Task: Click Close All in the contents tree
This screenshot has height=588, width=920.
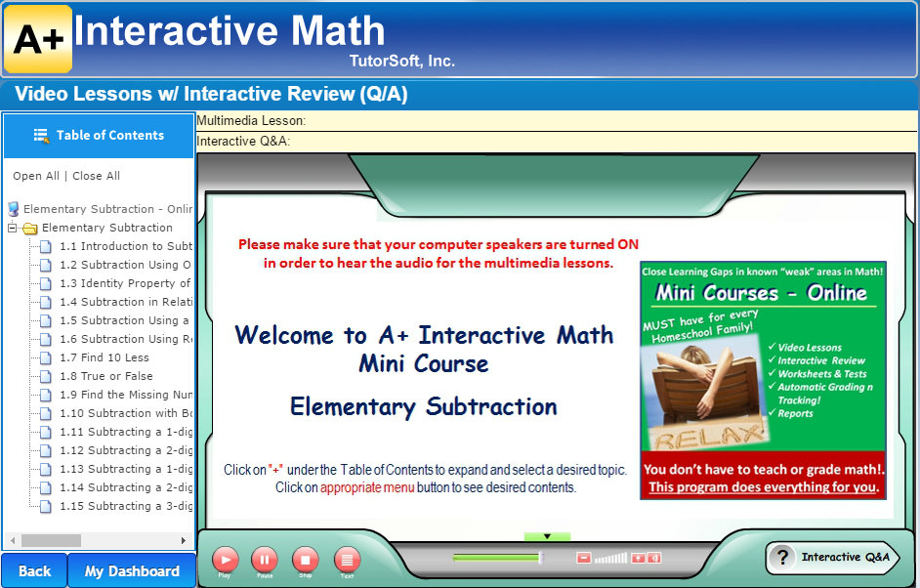Action: point(97,176)
